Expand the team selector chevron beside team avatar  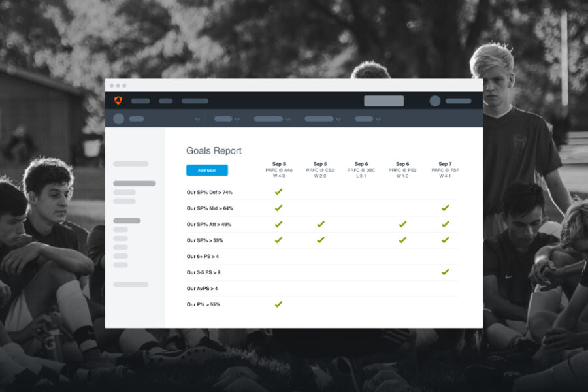197,120
